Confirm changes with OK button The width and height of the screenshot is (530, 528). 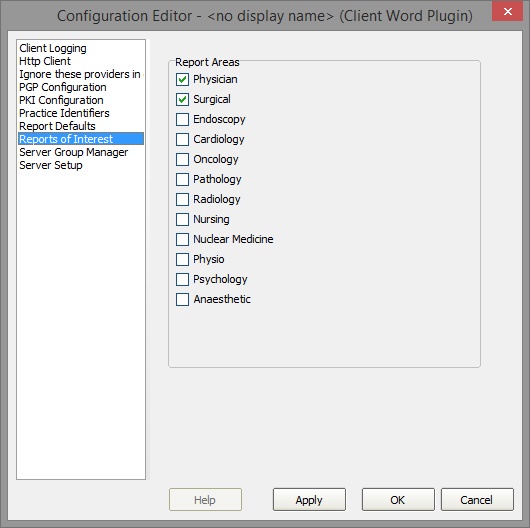tap(398, 500)
